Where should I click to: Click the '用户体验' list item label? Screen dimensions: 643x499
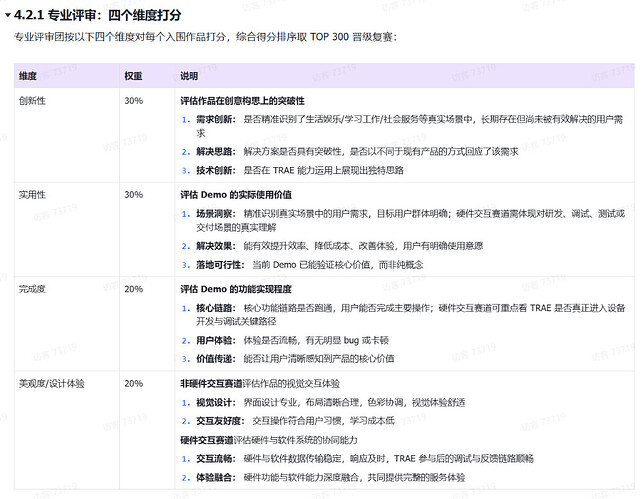(x=216, y=340)
